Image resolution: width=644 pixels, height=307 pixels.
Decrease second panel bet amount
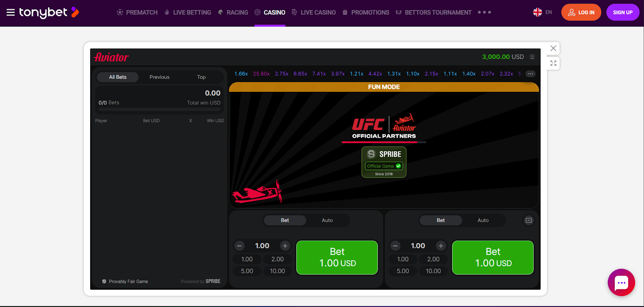395,246
